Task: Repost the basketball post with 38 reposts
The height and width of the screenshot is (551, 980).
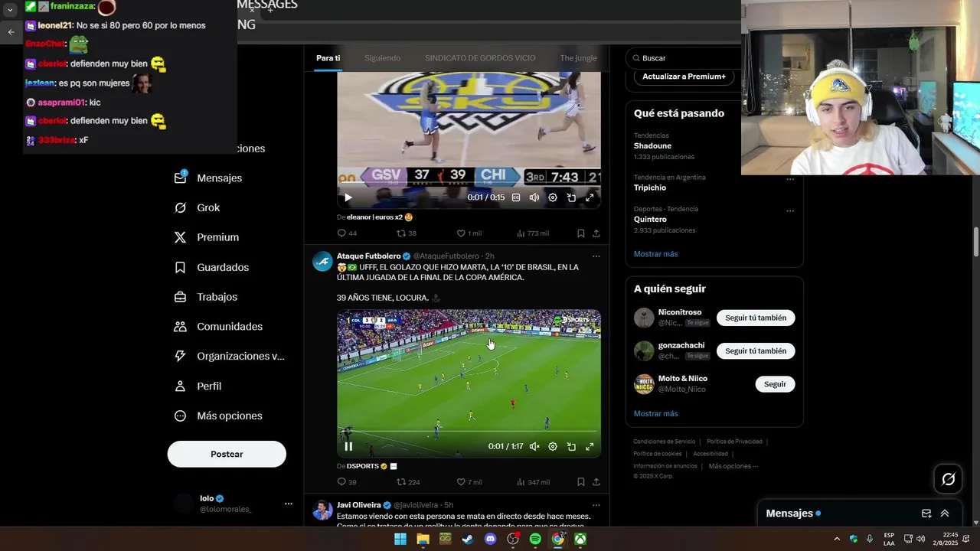Action: point(407,233)
